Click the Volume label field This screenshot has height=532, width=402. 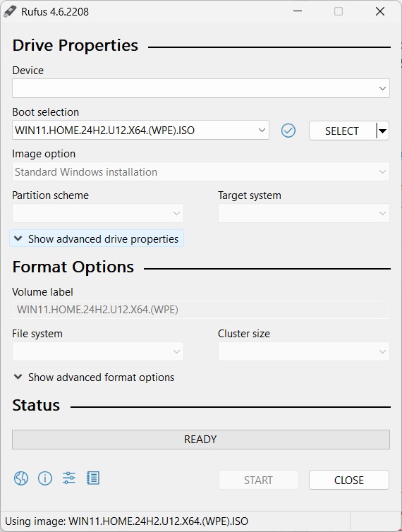pos(201,310)
